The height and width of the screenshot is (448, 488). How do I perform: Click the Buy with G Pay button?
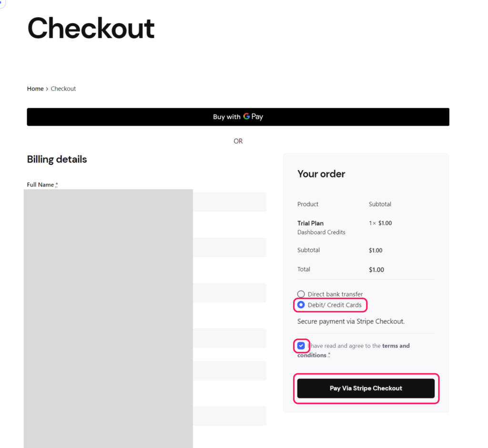tap(238, 117)
